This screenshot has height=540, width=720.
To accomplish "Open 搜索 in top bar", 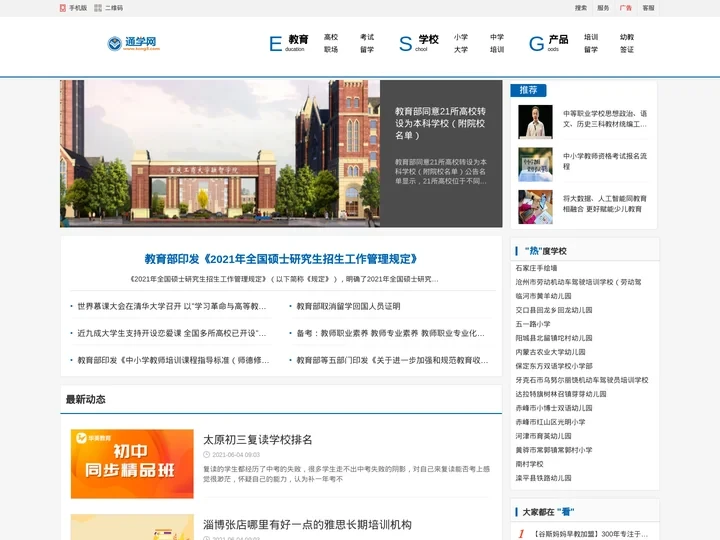I will (x=581, y=8).
